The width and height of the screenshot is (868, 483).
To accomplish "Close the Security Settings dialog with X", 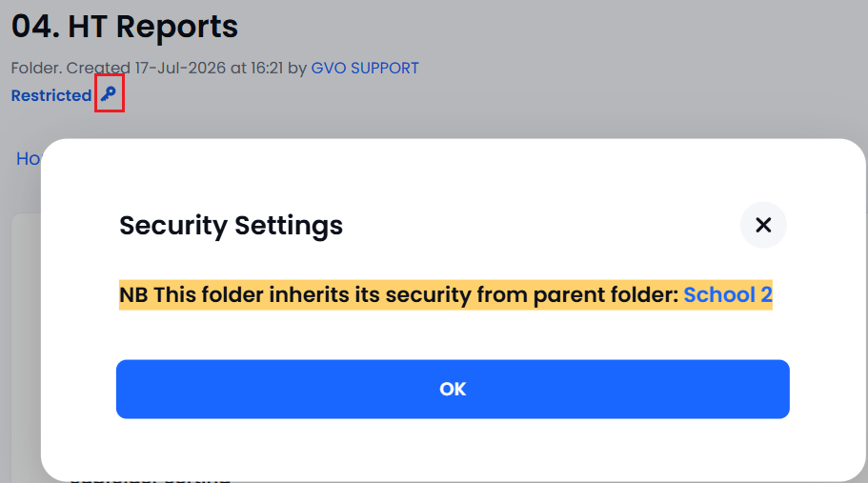I will [x=763, y=225].
